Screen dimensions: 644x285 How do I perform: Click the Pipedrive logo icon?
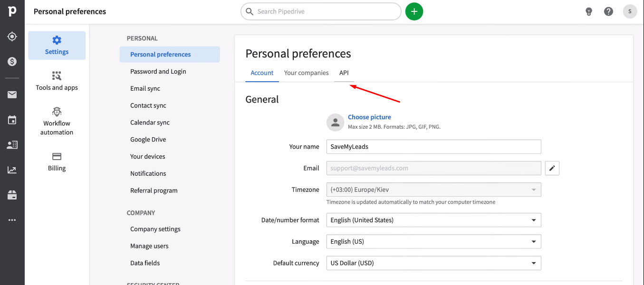pos(12,11)
